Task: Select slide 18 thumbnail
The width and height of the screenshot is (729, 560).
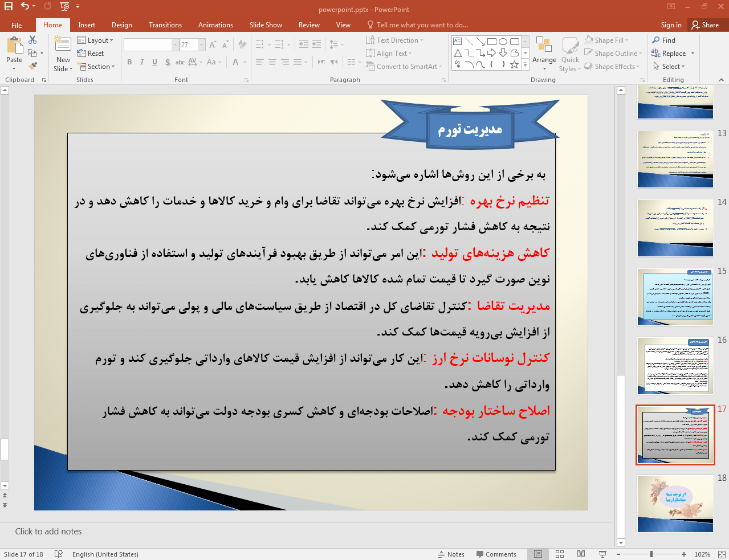Action: pyautogui.click(x=675, y=504)
